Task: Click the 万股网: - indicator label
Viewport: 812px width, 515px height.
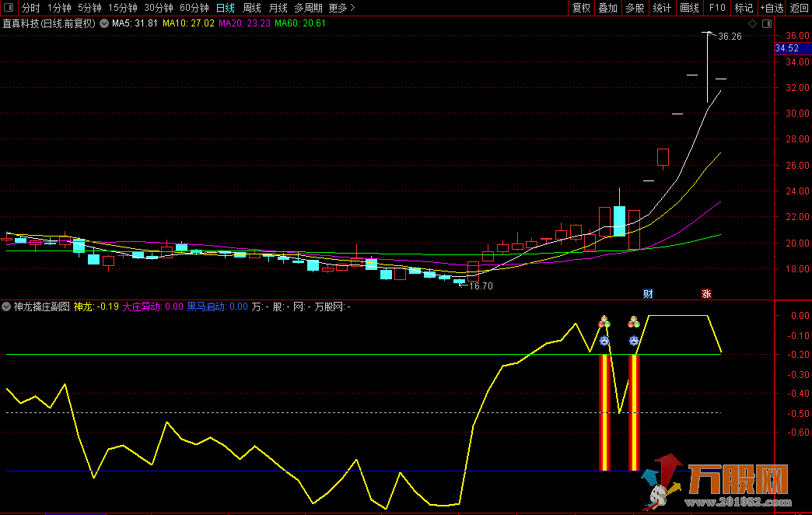Action: (x=332, y=307)
